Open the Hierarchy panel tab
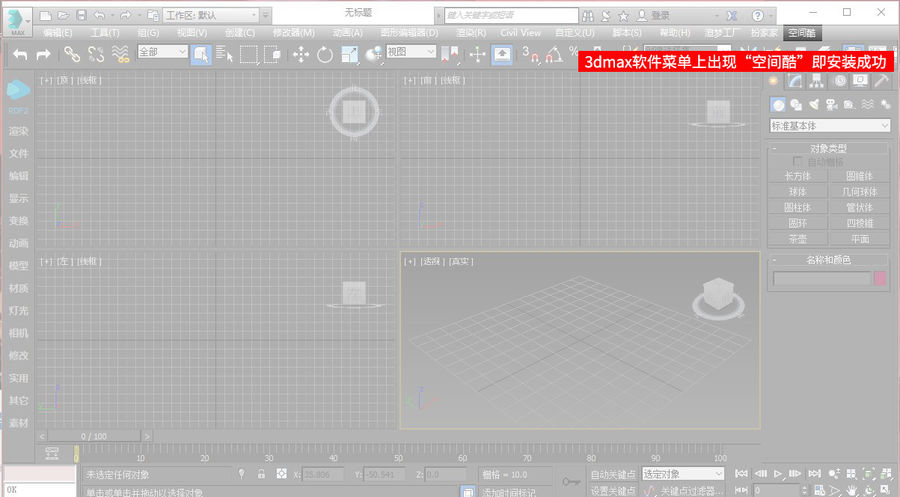The height and width of the screenshot is (497, 900). pos(816,81)
